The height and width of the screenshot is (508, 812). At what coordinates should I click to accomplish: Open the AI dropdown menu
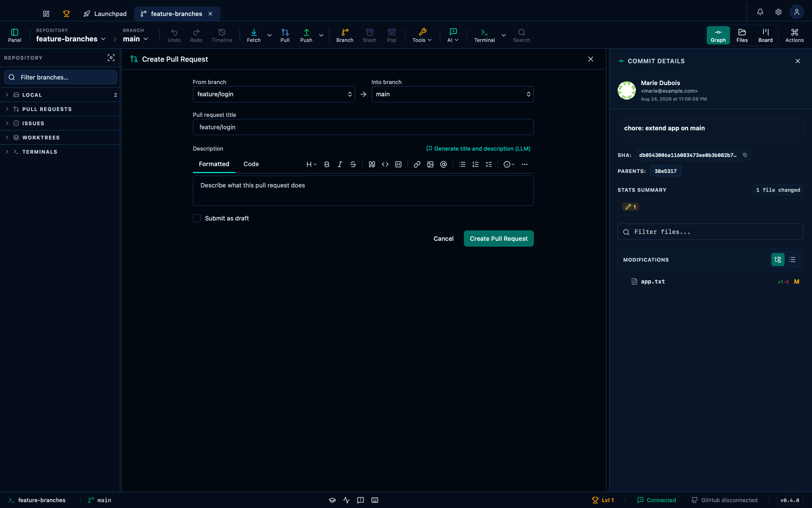coord(453,35)
